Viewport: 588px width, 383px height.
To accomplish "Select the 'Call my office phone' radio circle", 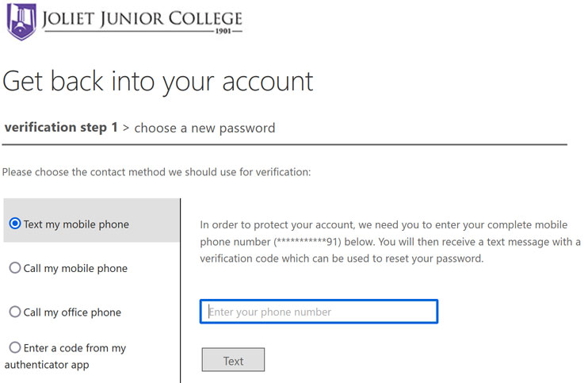I will coord(14,312).
